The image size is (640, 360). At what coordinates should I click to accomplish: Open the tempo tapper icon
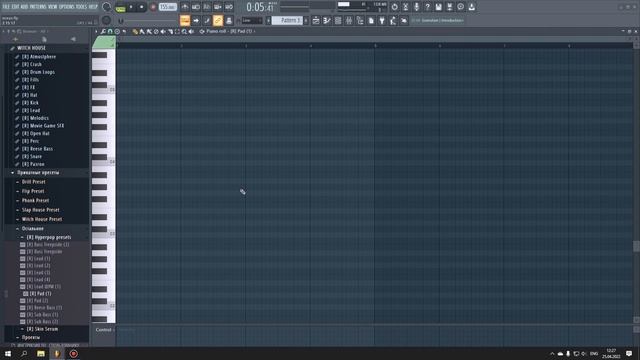click(x=393, y=20)
